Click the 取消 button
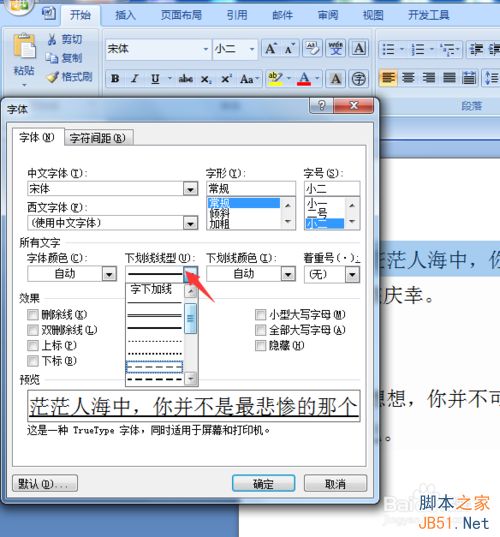The width and height of the screenshot is (500, 537). point(335,484)
